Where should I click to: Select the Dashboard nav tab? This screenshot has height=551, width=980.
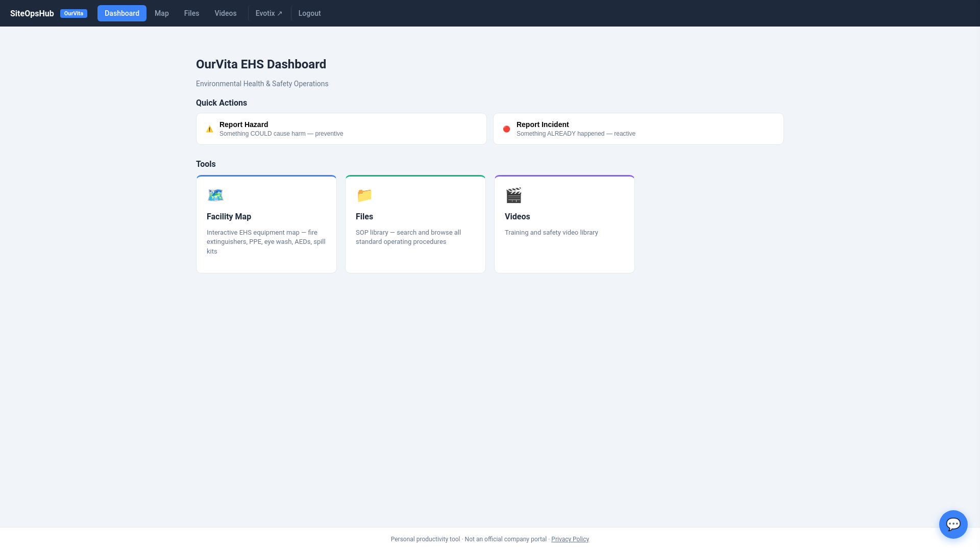coord(122,13)
